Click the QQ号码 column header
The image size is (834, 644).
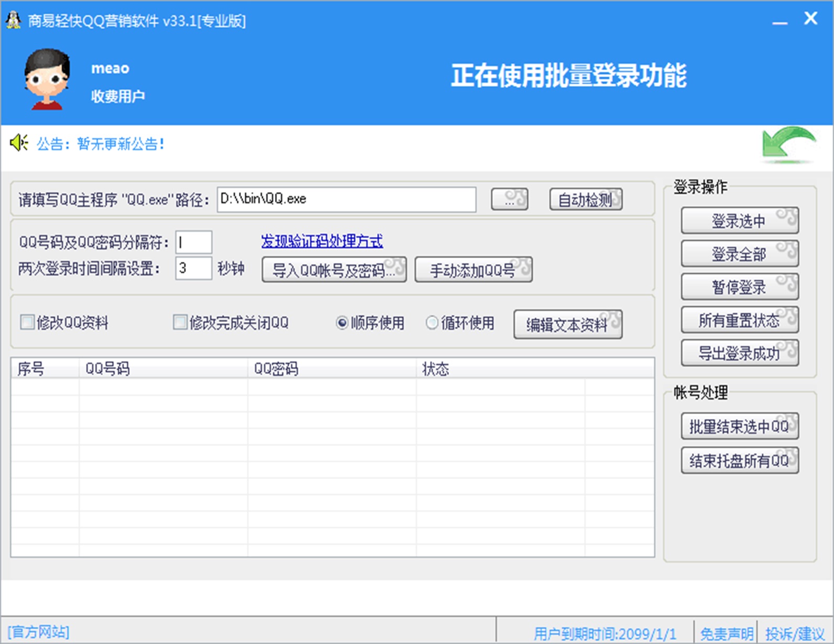click(x=162, y=369)
